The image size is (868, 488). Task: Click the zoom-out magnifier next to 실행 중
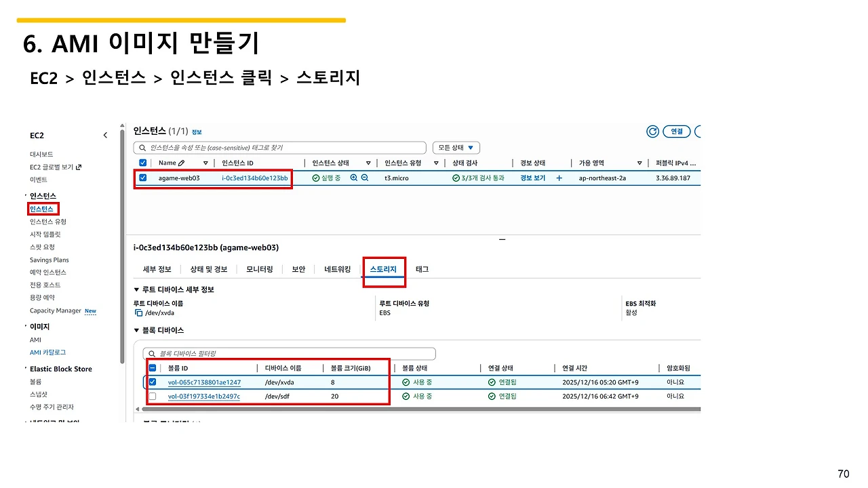coord(363,178)
